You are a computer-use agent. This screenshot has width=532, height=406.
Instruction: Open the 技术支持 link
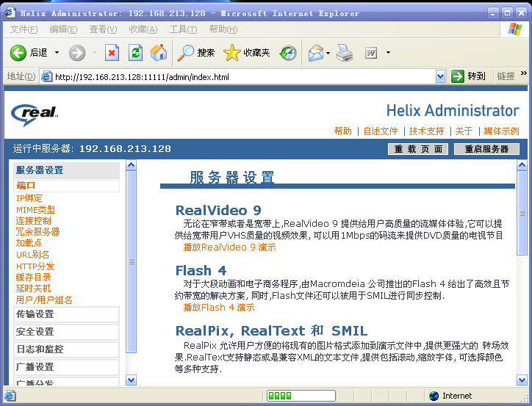tap(426, 131)
